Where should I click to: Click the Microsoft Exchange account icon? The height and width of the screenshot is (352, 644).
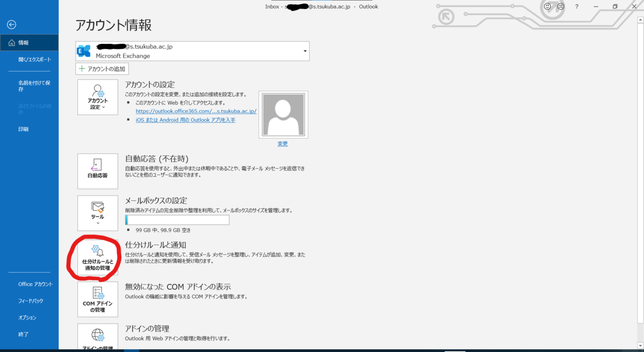point(84,51)
